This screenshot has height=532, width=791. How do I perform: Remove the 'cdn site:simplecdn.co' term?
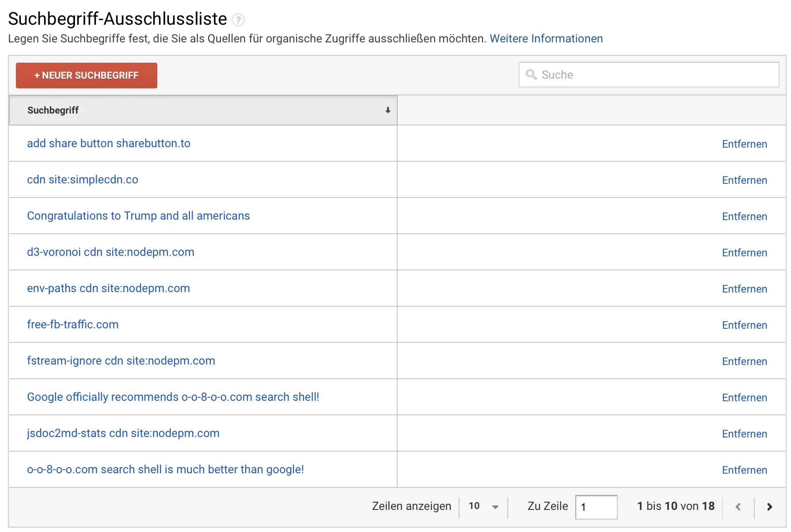(x=744, y=180)
